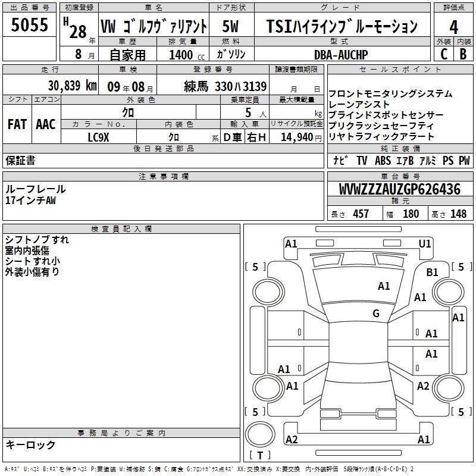Click the VW Golf Variant car name
Screen dimensions: 476x476
click(154, 27)
